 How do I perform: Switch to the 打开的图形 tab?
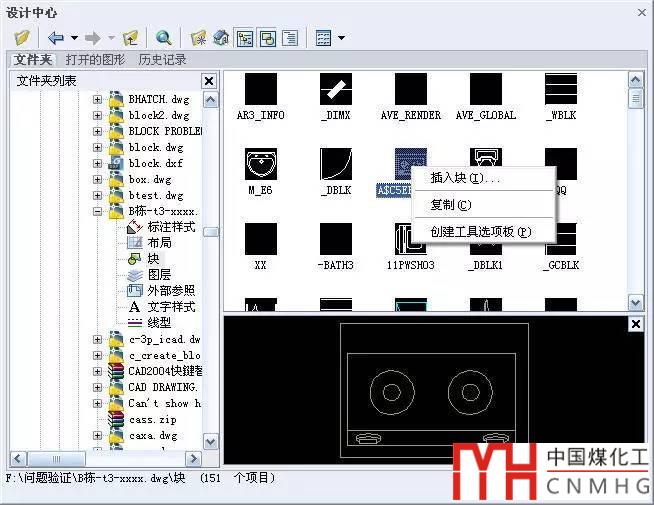click(95, 60)
